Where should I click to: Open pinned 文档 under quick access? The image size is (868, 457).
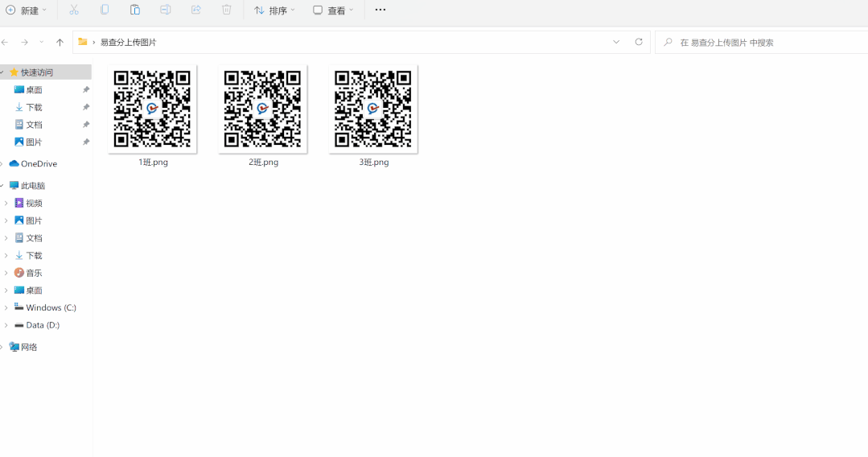tap(34, 125)
